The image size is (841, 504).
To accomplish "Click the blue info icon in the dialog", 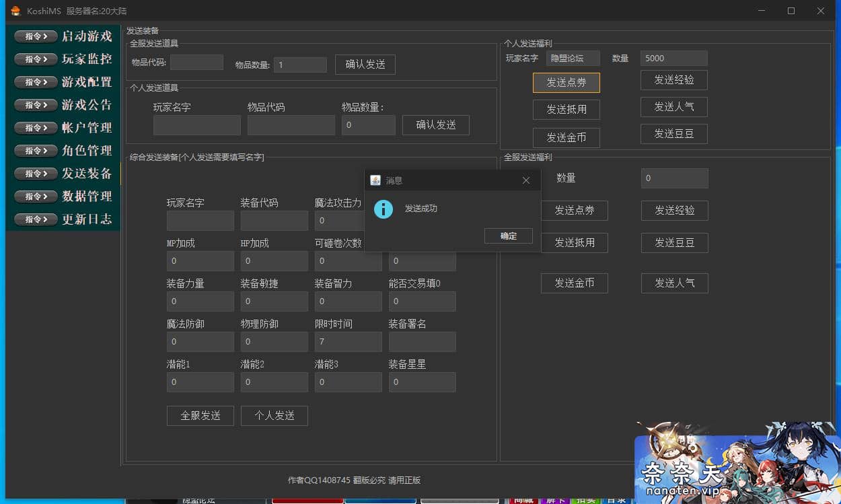I will [x=383, y=209].
